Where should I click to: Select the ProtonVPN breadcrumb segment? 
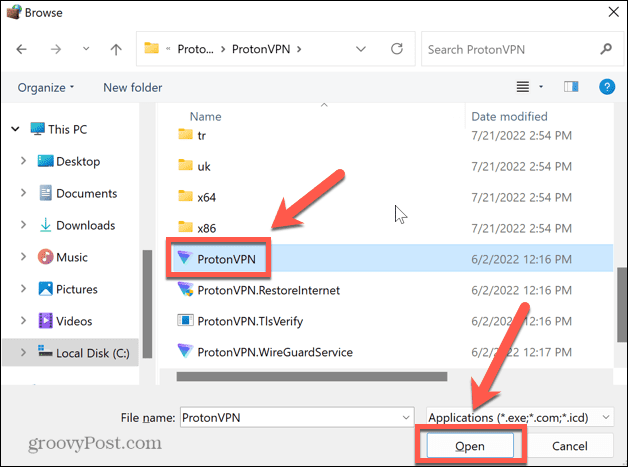[x=261, y=49]
